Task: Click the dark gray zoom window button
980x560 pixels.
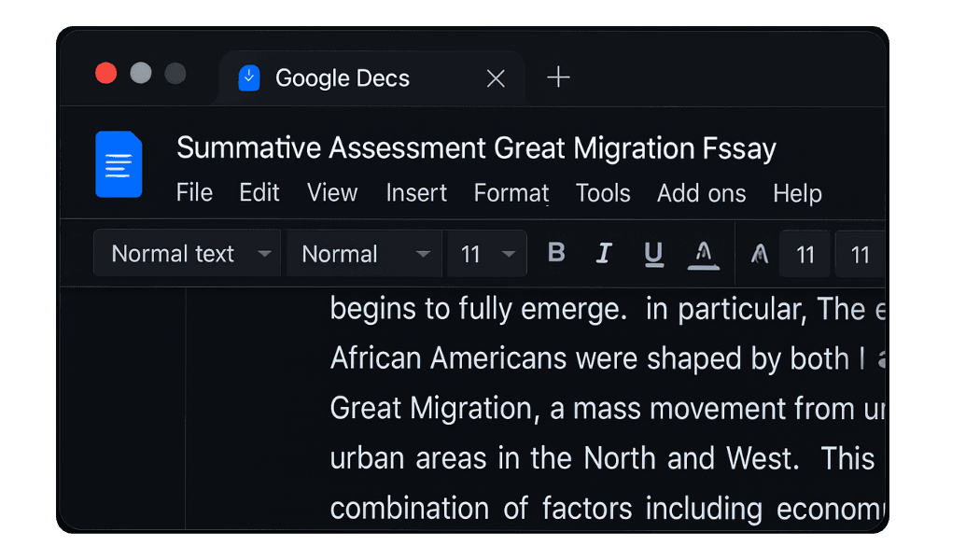Action: (x=175, y=73)
